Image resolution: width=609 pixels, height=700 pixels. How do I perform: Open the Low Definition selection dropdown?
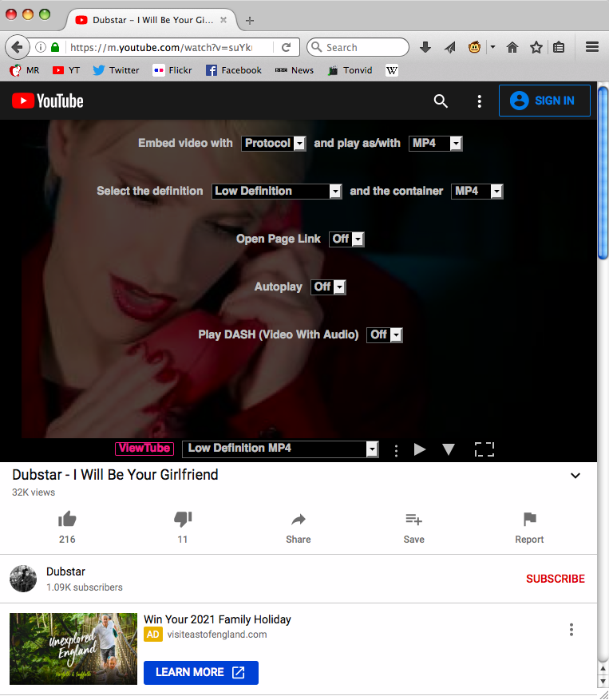[x=277, y=191]
